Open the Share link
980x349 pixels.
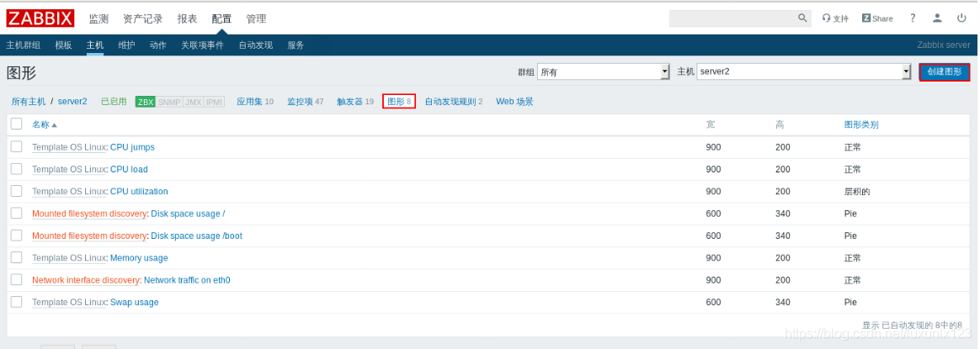point(877,19)
